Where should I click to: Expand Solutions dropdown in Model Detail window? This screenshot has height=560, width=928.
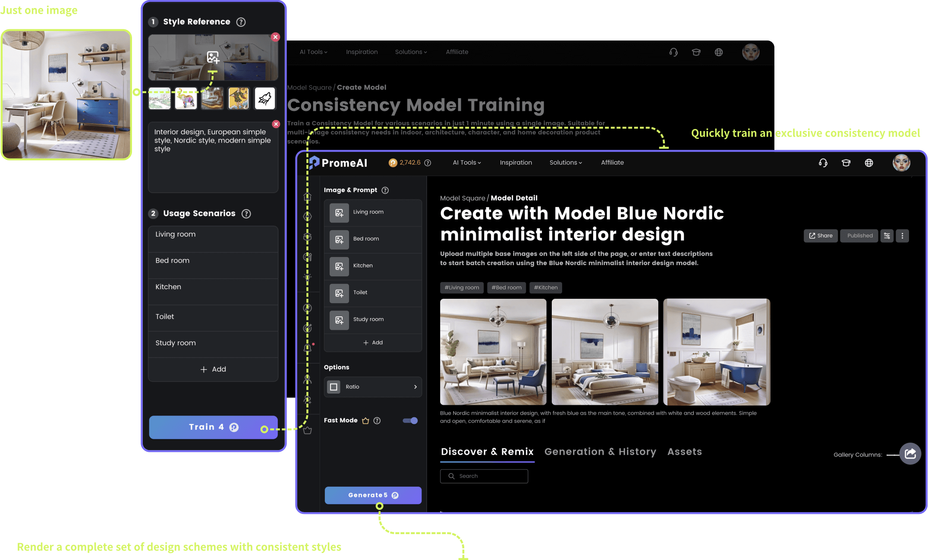pos(566,163)
